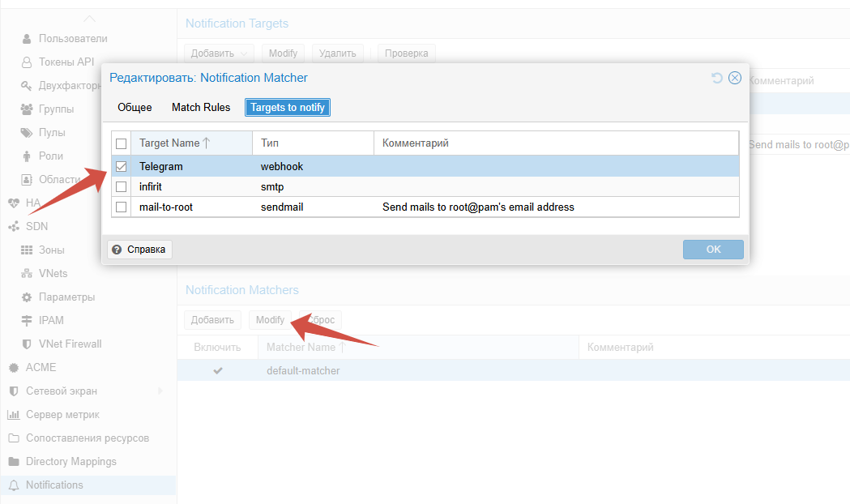Switch to the Match Rules tab
This screenshot has width=850, height=504.
pos(201,107)
